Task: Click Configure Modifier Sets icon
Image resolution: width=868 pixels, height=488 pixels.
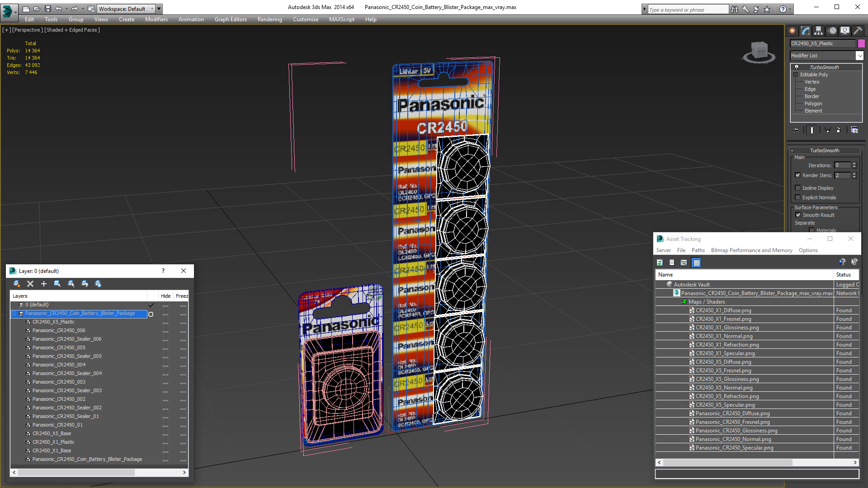Action: point(854,130)
